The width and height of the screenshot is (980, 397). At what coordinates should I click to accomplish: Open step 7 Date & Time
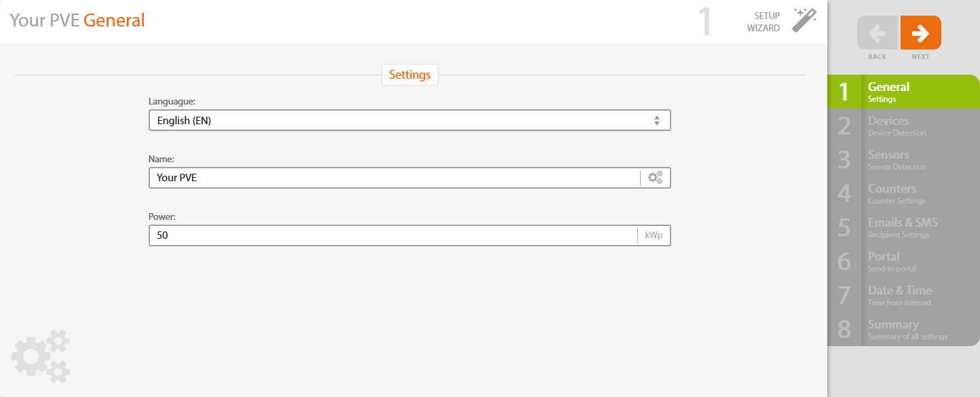[903, 295]
